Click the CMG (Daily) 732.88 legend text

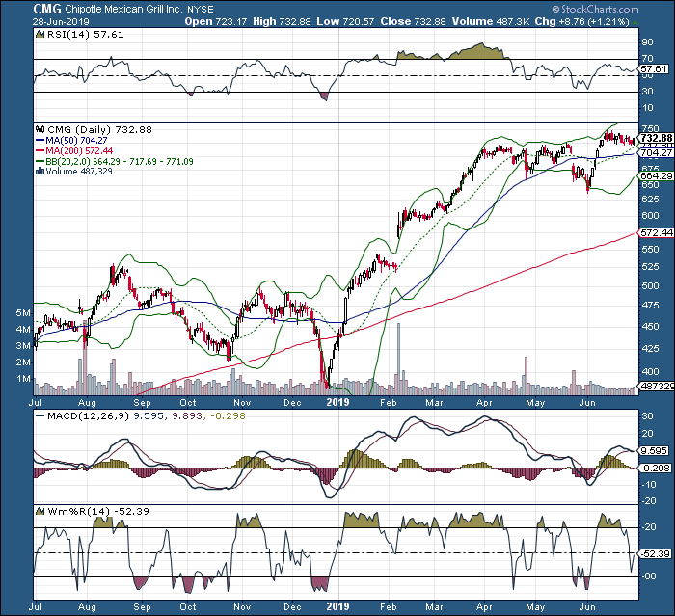pyautogui.click(x=99, y=129)
